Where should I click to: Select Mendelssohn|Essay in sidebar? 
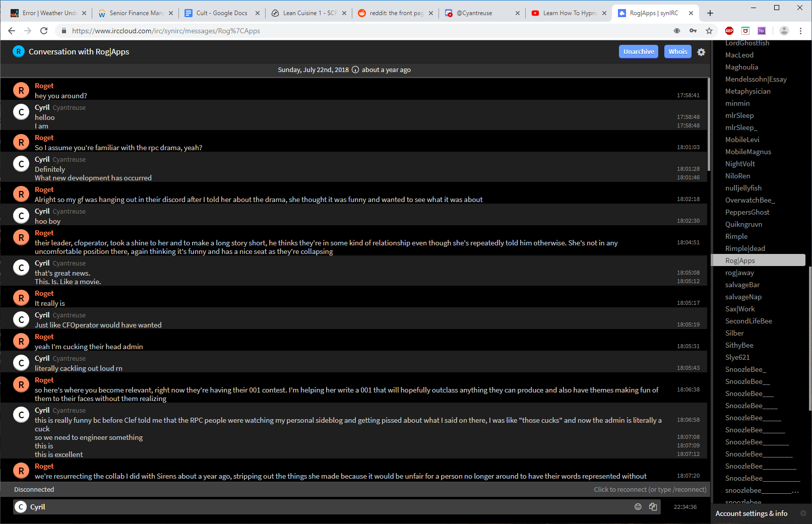(x=756, y=79)
